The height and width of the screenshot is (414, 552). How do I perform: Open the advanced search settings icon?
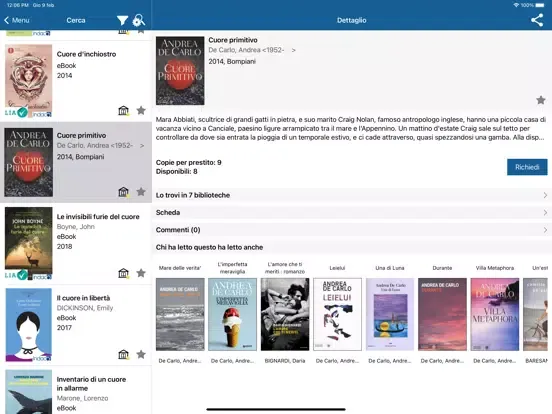pos(138,20)
